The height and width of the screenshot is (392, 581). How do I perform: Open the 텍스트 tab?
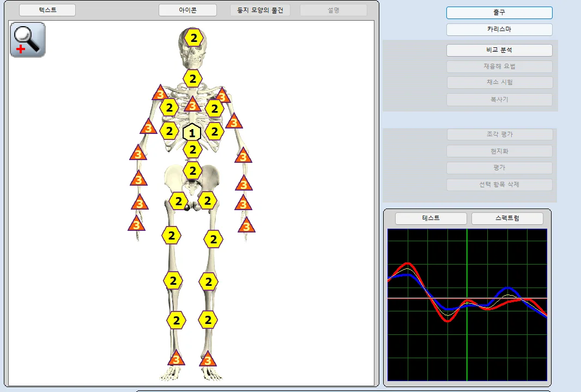tap(47, 10)
